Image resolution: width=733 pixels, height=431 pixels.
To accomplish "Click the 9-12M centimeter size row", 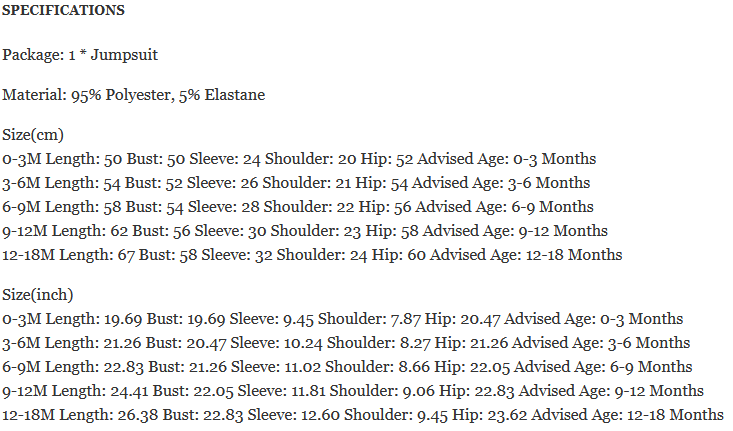I will tap(305, 231).
